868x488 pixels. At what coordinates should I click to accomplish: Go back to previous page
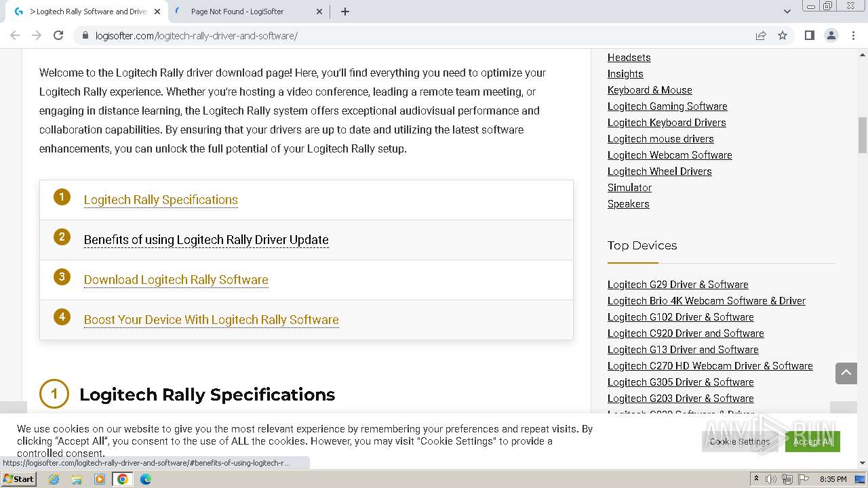click(15, 35)
